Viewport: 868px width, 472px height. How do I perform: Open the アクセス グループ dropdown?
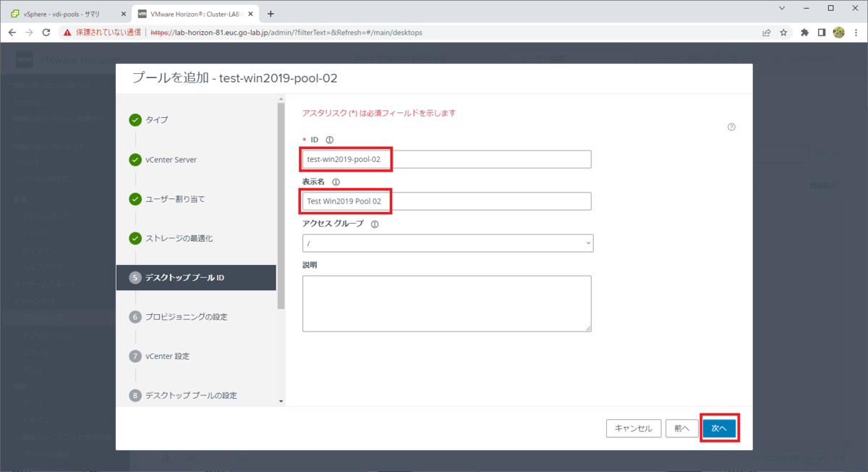coord(448,243)
